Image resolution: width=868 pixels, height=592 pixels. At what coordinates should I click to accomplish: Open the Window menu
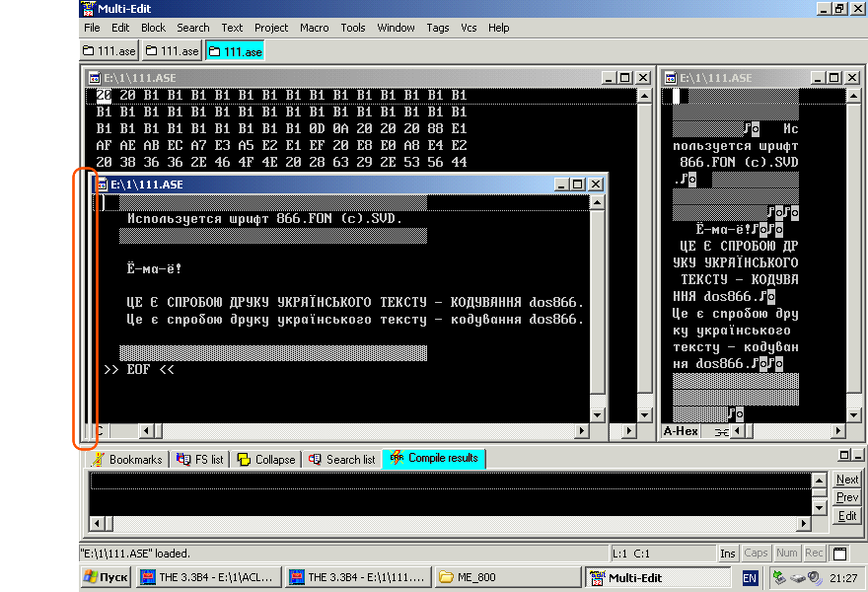[x=396, y=28]
